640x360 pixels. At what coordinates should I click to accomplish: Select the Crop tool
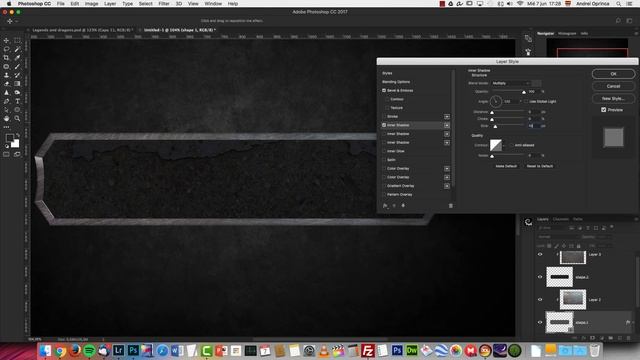6,58
